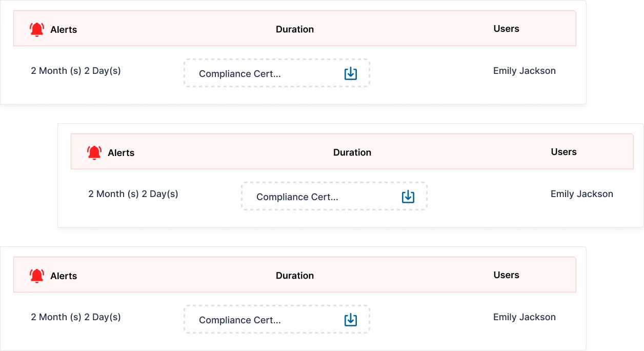Select the Duration header in the middle card
This screenshot has height=351, width=644.
coord(352,152)
